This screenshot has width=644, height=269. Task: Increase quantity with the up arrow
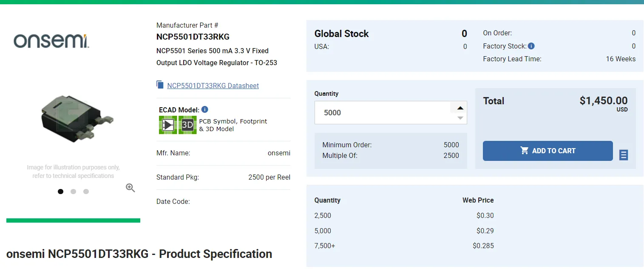click(460, 108)
